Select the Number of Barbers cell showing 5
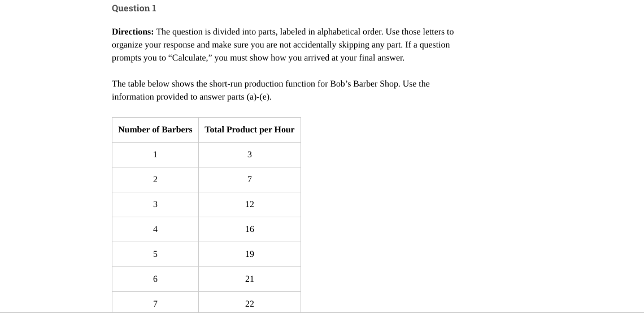 pos(155,254)
